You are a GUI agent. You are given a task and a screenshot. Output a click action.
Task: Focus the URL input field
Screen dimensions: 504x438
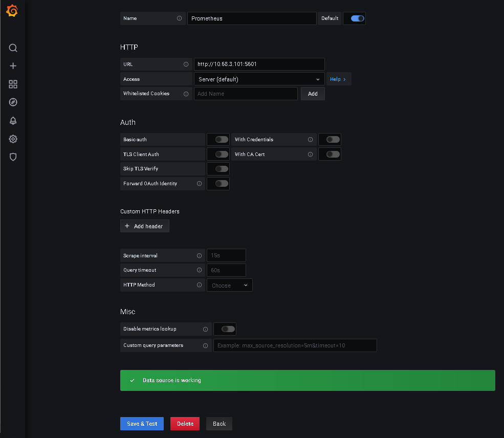coord(259,64)
